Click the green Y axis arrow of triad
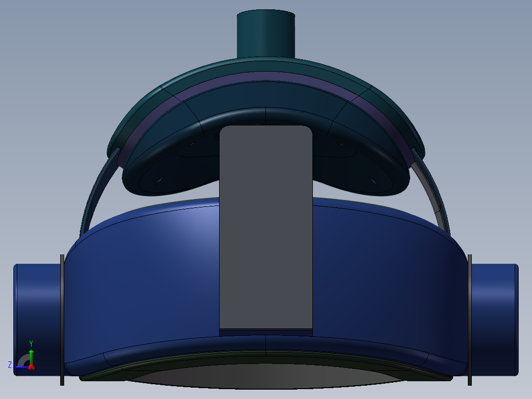Image resolution: width=532 pixels, height=399 pixels. click(31, 356)
